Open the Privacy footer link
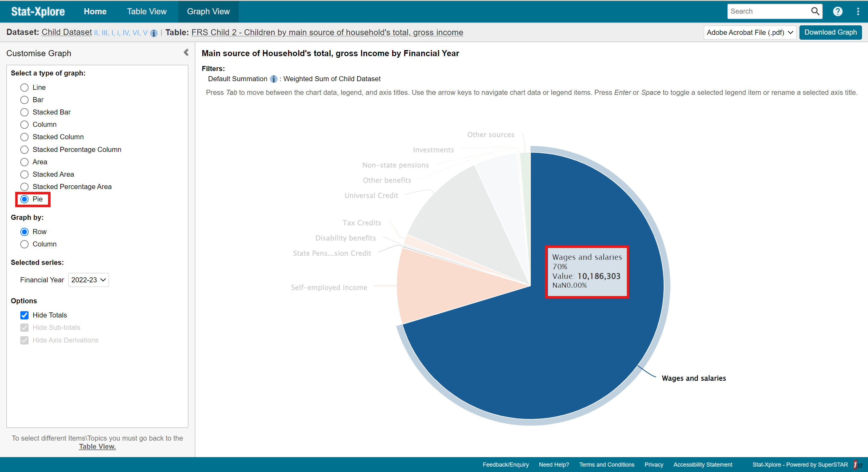 (654, 465)
